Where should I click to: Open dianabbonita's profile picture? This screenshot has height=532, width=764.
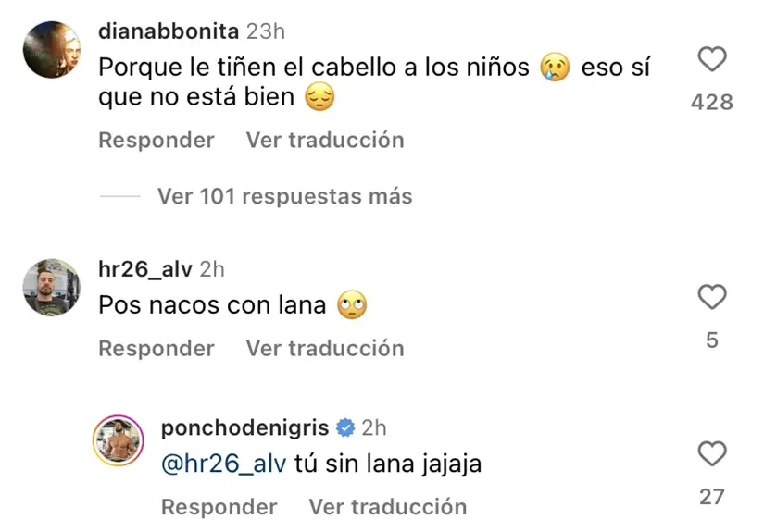(51, 49)
